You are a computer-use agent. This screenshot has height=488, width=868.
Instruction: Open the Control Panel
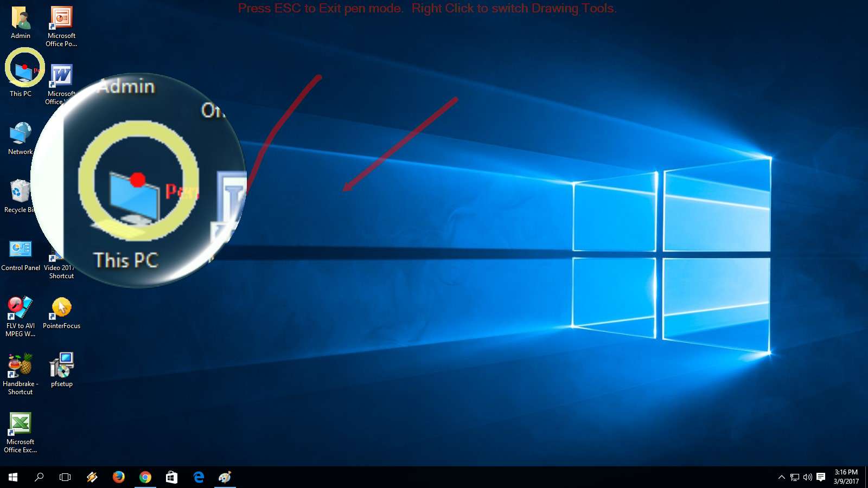click(20, 248)
